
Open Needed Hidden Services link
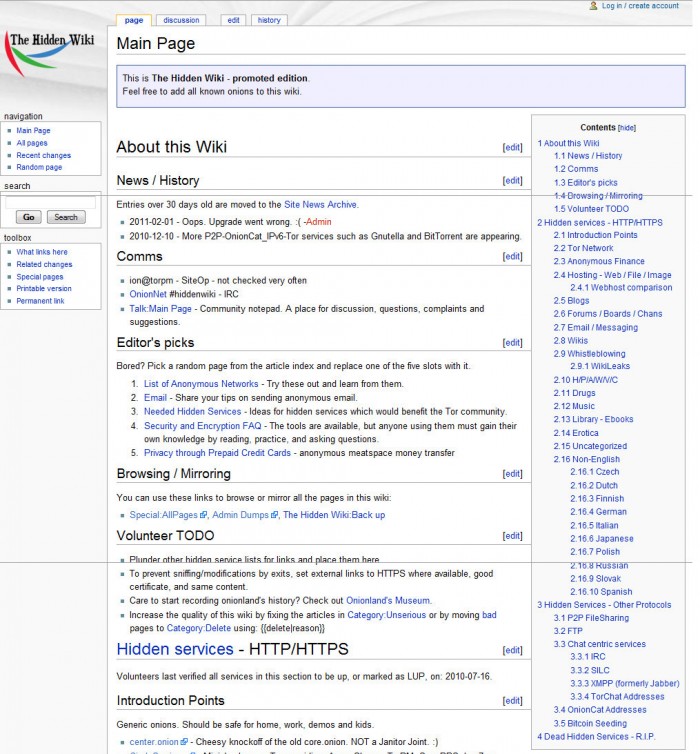(x=192, y=412)
